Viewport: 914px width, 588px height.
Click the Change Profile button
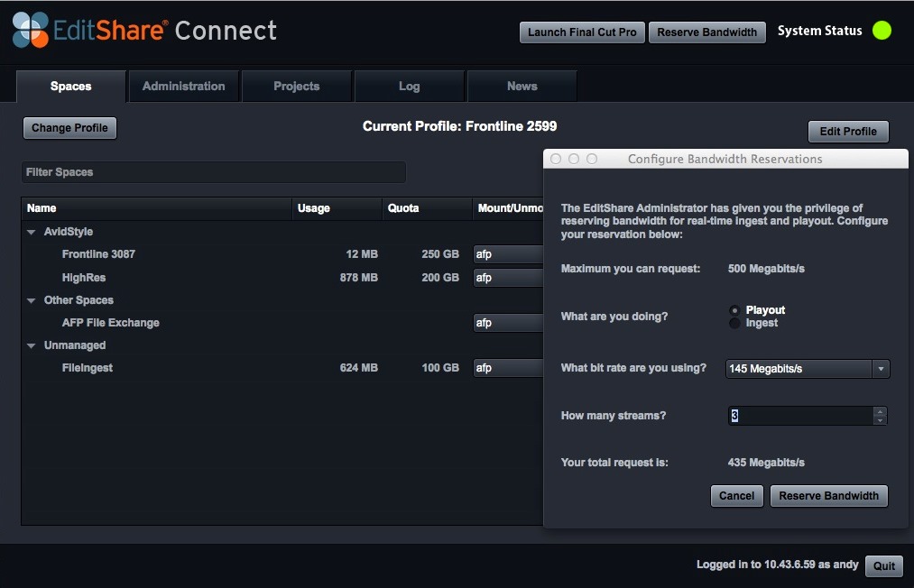point(70,128)
